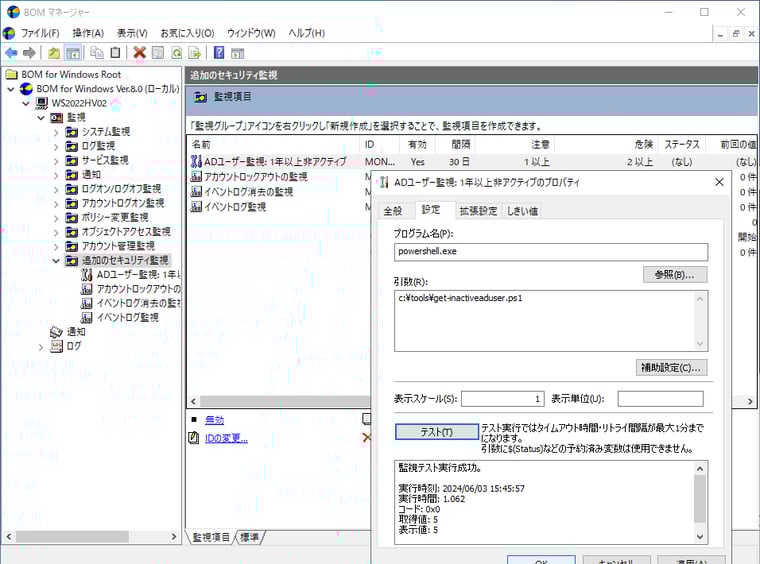
Task: Click the Up one level folder icon
Action: pyautogui.click(x=54, y=53)
